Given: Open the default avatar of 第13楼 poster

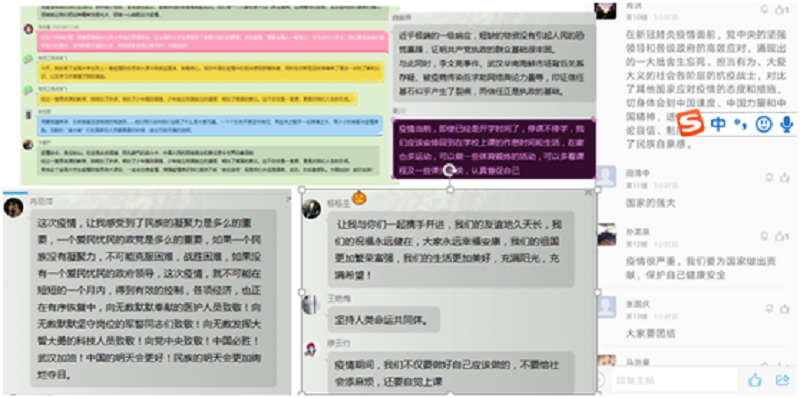Looking at the screenshot, I should pyautogui.click(x=606, y=307).
